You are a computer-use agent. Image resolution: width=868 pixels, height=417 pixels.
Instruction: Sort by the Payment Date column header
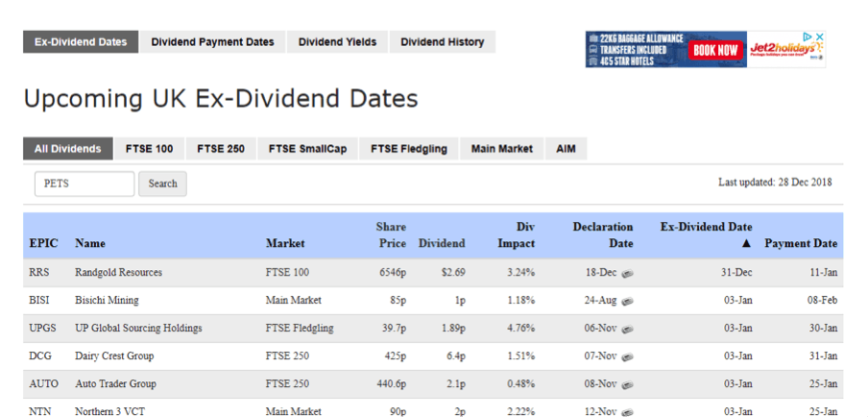point(801,244)
